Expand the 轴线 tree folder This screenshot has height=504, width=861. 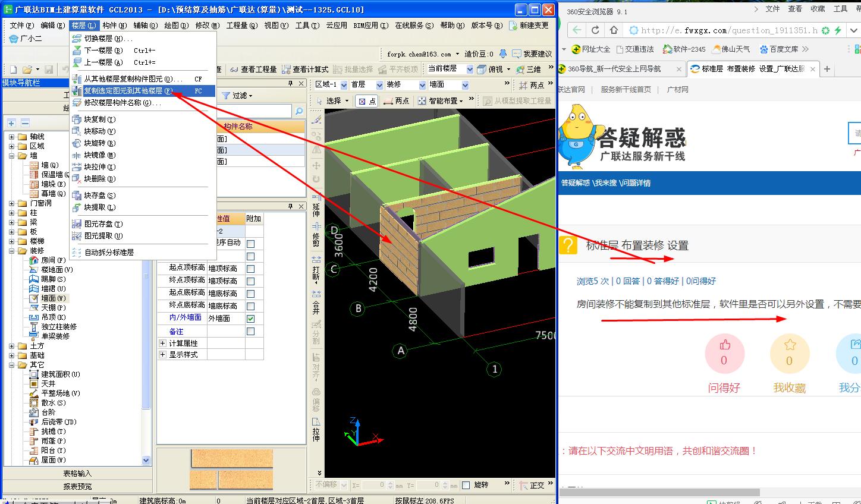point(12,137)
